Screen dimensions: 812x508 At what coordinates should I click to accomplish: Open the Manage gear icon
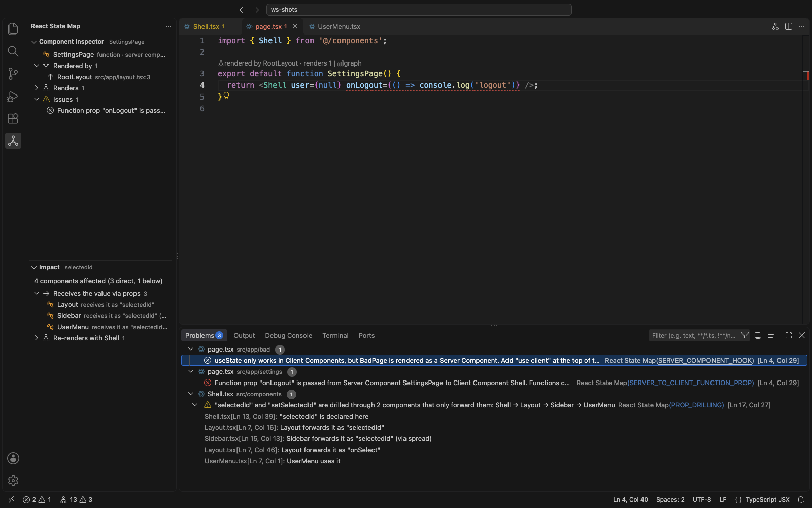click(13, 481)
